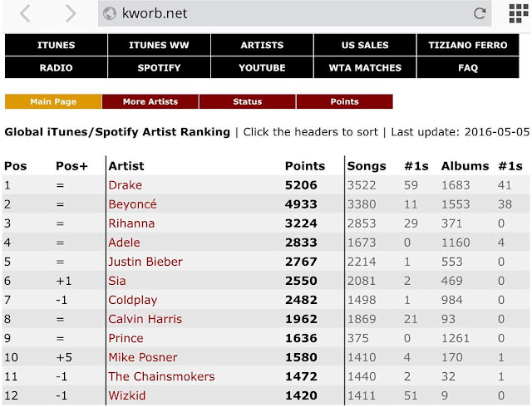Open the FAQ page
This screenshot has width=532, height=407.
coord(467,67)
